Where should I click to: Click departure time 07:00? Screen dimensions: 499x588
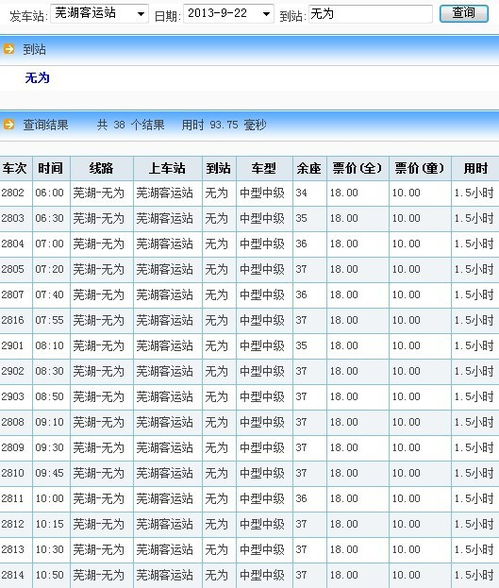coord(49,244)
